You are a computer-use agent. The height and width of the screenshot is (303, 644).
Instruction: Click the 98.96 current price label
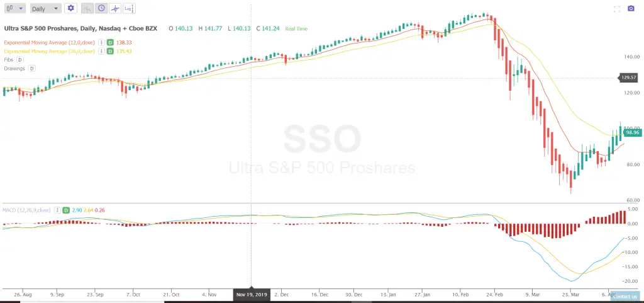[631, 132]
